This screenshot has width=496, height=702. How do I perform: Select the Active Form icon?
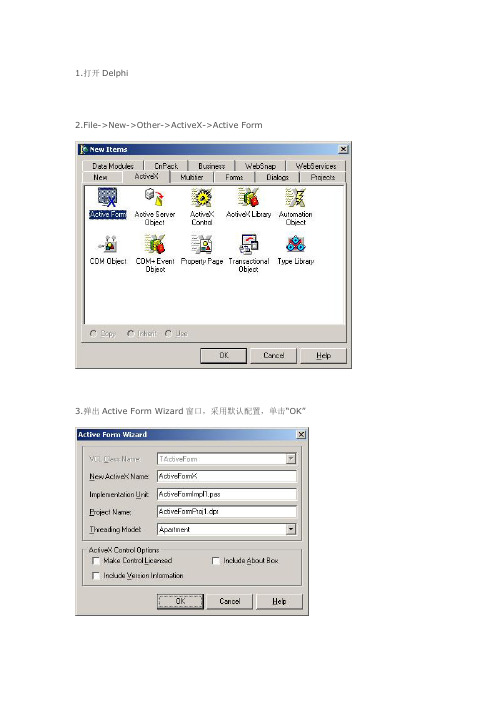pos(107,197)
